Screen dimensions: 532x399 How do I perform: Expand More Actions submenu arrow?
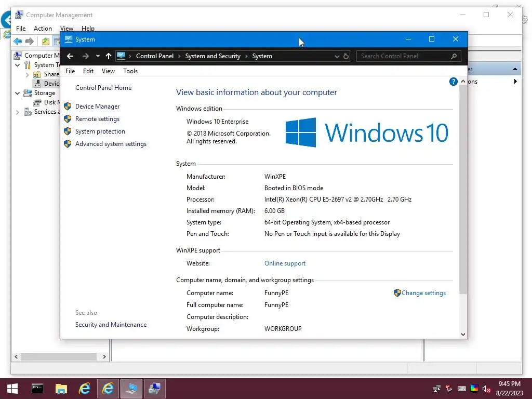[515, 82]
